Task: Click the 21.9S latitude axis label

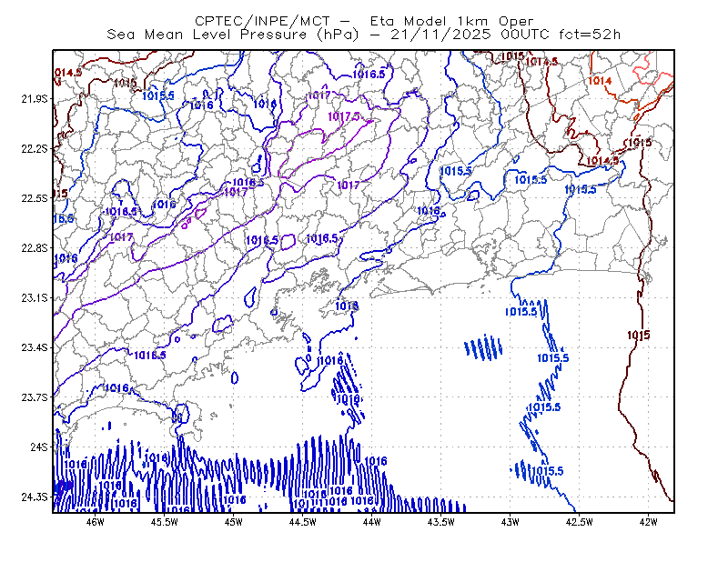Action: tap(35, 99)
